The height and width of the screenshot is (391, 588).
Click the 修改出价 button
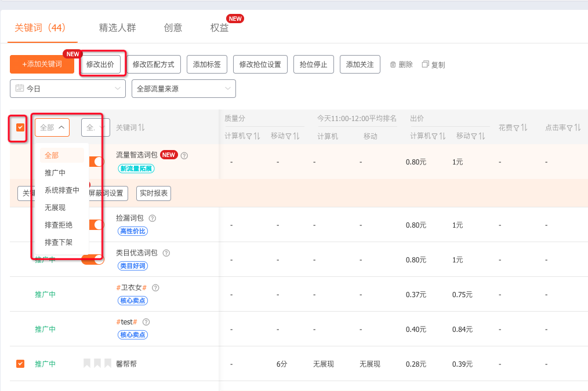(102, 64)
